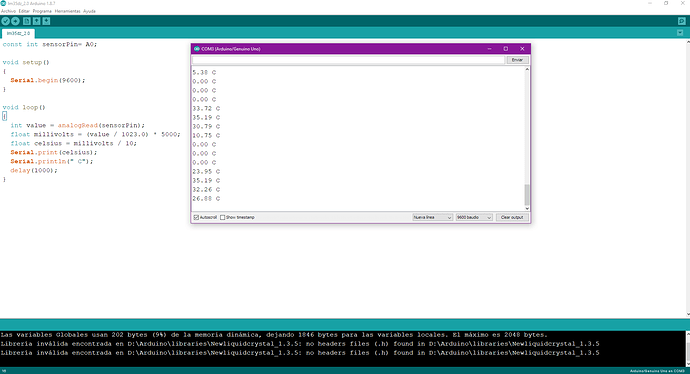This screenshot has height=374, width=690.
Task: Click the analogRead(sensorPin) code line
Action: pyautogui.click(x=77, y=125)
